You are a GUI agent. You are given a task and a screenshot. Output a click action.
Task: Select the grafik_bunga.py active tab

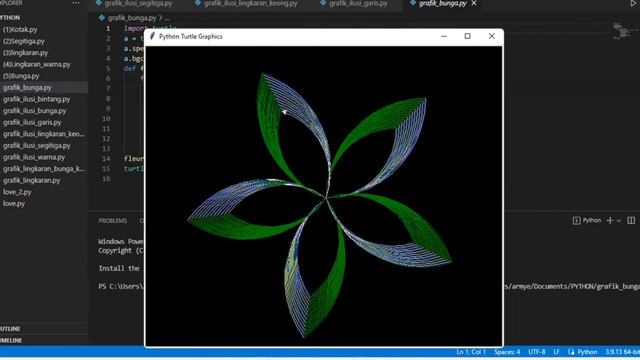point(443,3)
